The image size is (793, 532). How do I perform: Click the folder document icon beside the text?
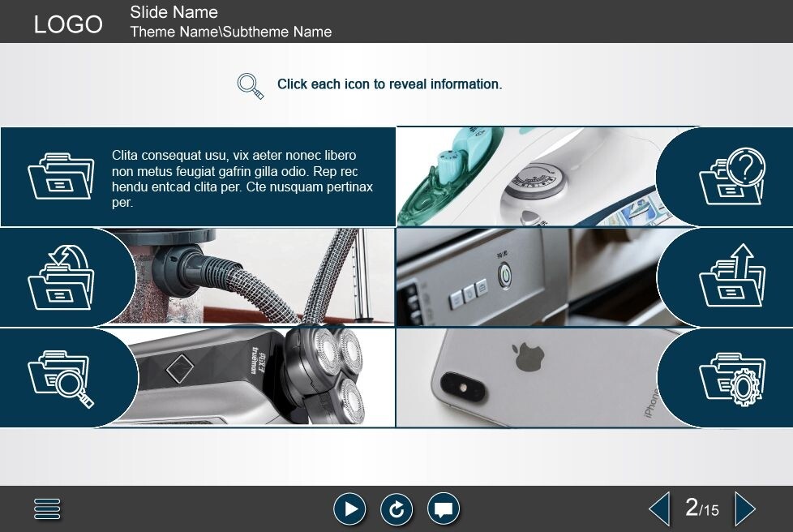pyautogui.click(x=61, y=176)
